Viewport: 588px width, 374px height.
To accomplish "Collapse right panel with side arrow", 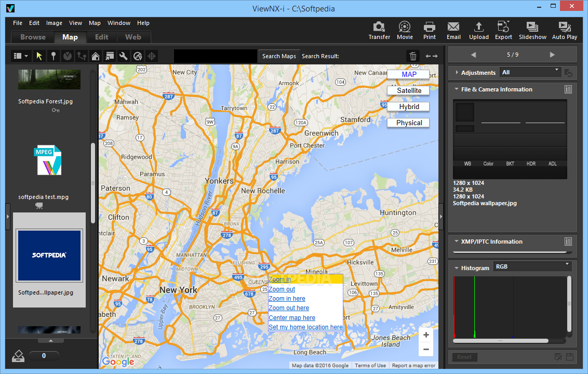I will (x=441, y=217).
